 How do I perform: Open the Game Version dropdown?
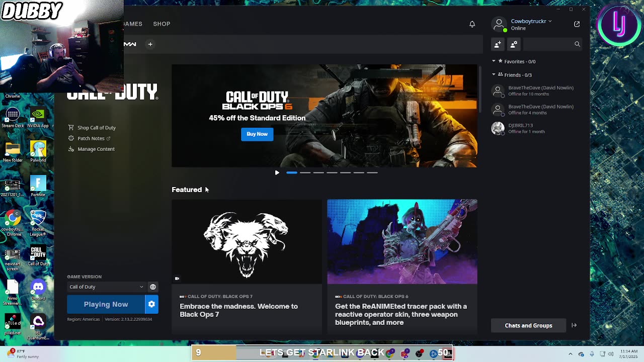pos(106,287)
